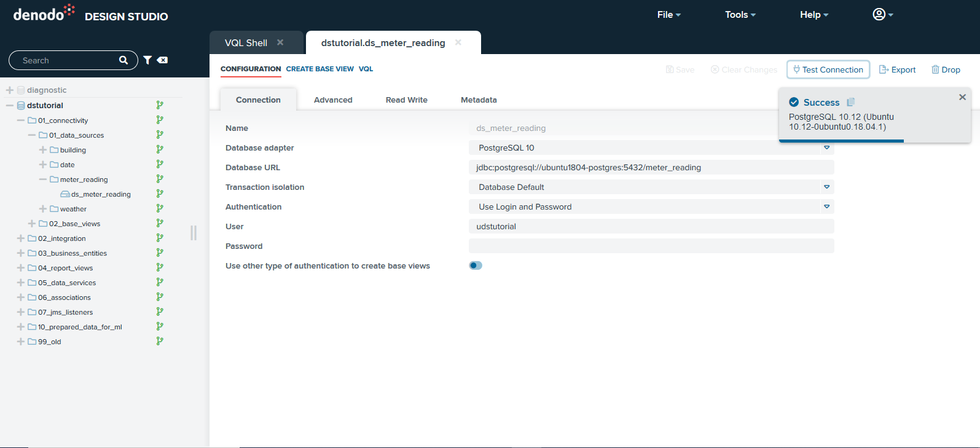Viewport: 980px width, 448px height.
Task: Click the Drop button
Action: click(x=946, y=69)
